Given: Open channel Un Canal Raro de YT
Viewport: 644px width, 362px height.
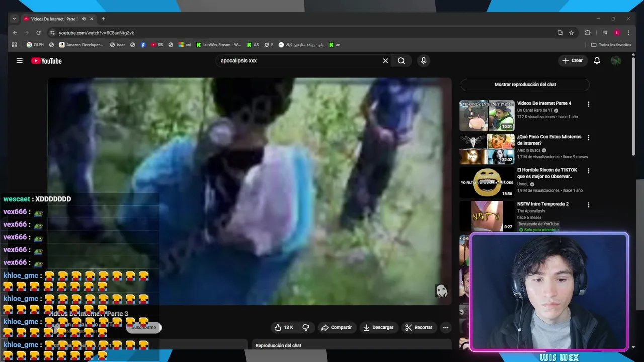Looking at the screenshot, I should coord(535,110).
